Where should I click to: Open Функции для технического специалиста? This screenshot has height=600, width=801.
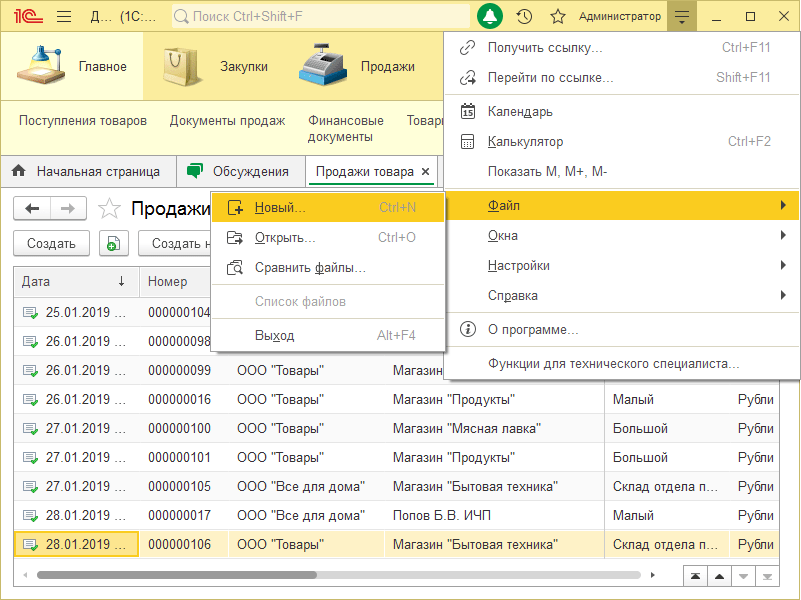(x=621, y=364)
